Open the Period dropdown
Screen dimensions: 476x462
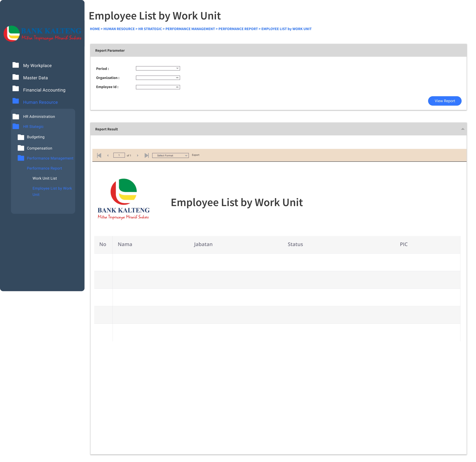pos(158,69)
